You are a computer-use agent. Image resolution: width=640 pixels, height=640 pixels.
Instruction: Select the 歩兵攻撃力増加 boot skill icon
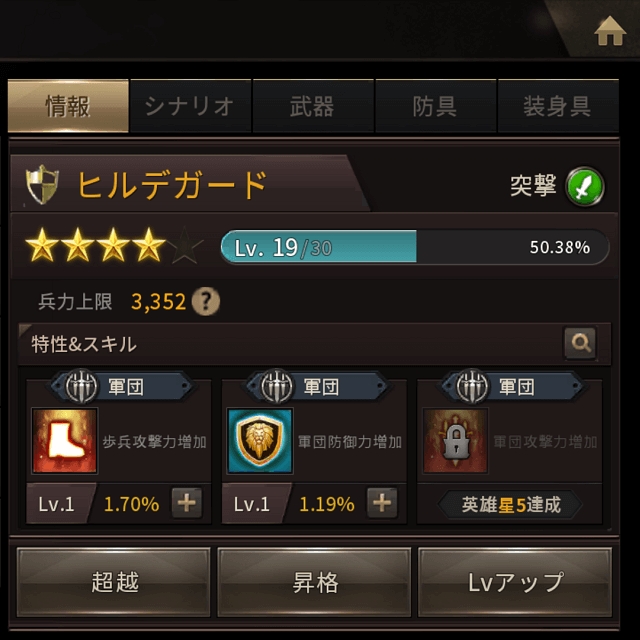pos(64,441)
